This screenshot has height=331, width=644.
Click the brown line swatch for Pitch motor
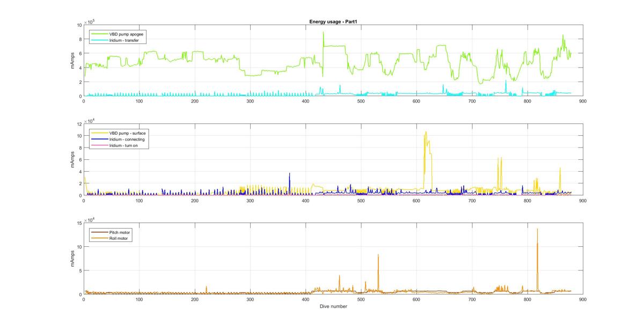point(99,232)
